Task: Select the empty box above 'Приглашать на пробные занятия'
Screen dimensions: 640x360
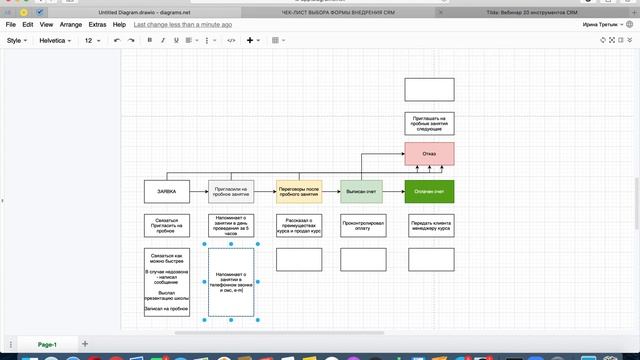Action: tap(429, 90)
